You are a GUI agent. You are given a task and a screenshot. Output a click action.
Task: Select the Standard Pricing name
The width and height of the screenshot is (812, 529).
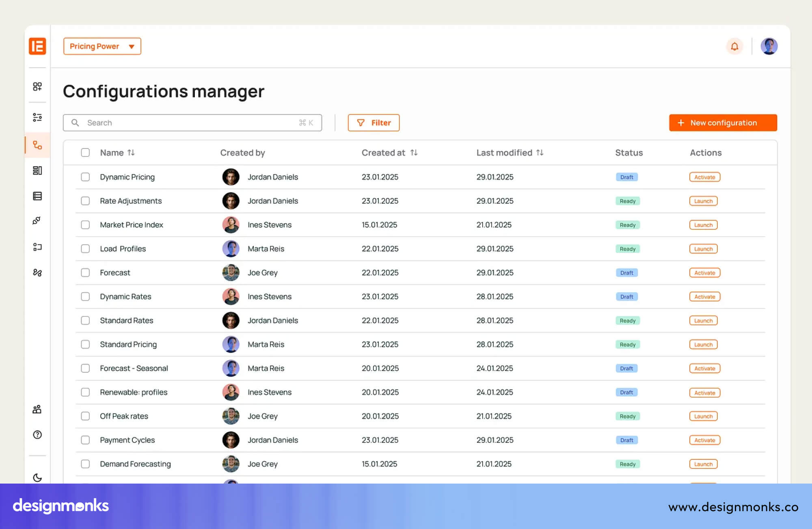[x=128, y=344]
